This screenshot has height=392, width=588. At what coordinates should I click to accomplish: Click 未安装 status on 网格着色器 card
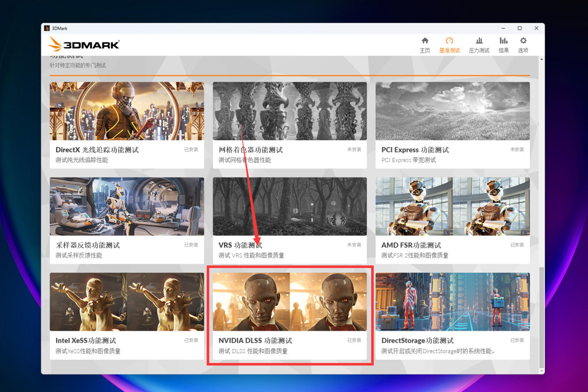pyautogui.click(x=354, y=149)
